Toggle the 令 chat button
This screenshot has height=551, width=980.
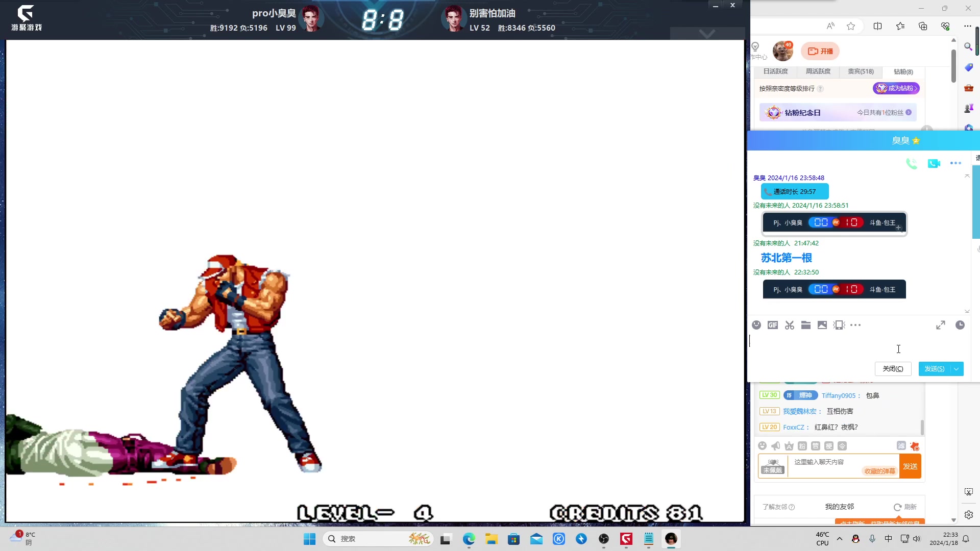[842, 446]
